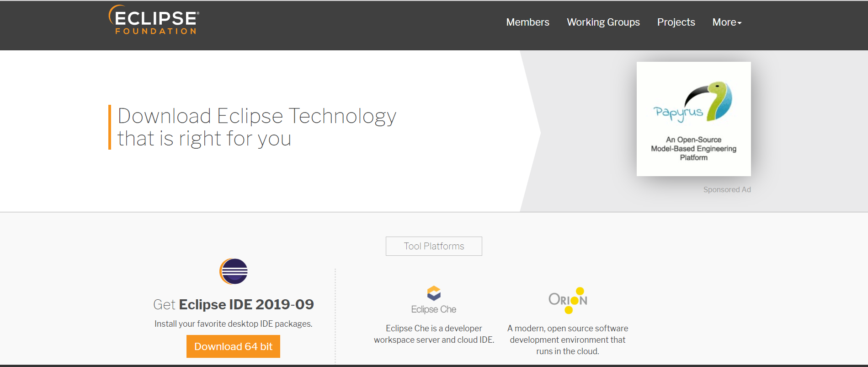
Task: Open the Working Groups page
Action: click(x=603, y=22)
